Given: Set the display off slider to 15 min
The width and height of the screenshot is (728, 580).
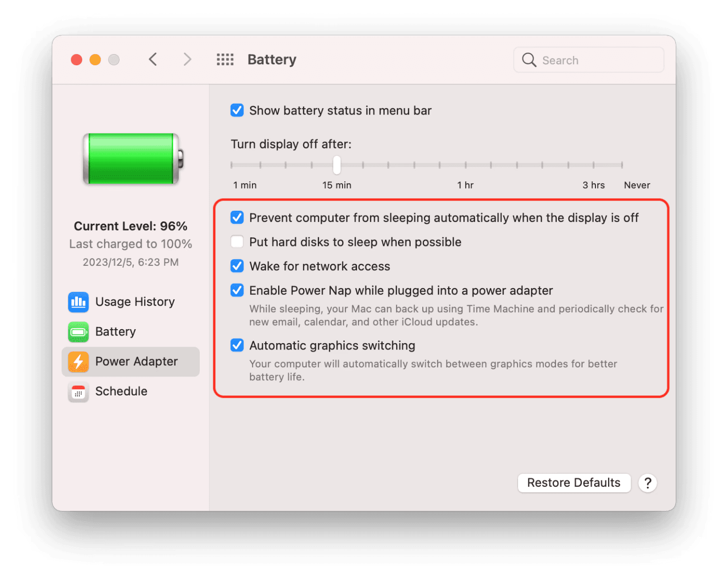Looking at the screenshot, I should 336,165.
